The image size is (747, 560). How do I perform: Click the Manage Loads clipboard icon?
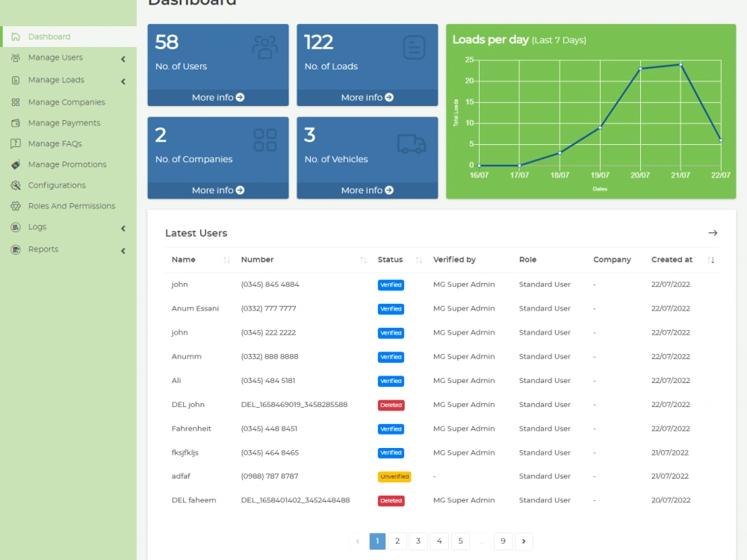[x=16, y=80]
